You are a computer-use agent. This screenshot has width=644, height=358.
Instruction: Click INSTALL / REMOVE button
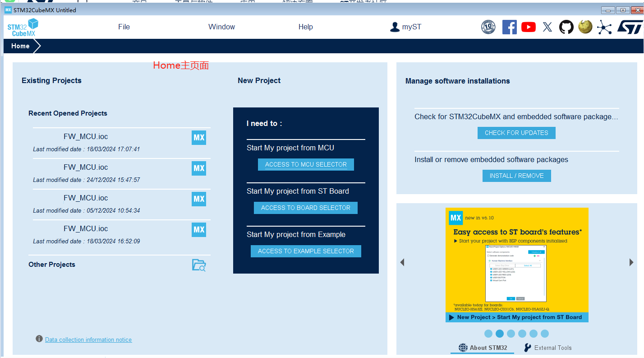pyautogui.click(x=517, y=176)
